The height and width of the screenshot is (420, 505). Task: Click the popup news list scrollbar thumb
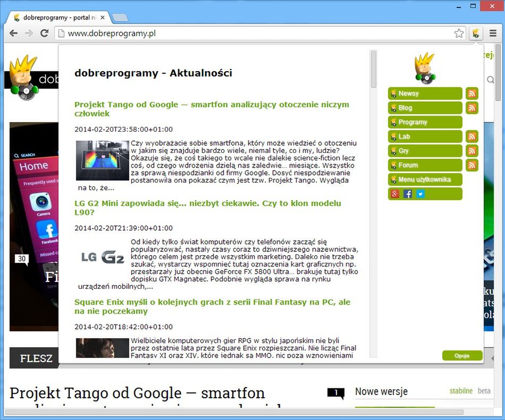373,69
